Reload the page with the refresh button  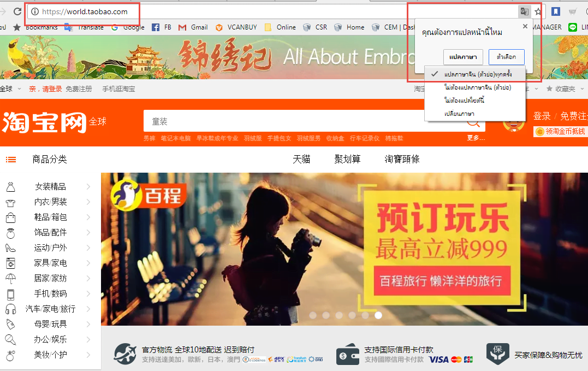pos(17,11)
